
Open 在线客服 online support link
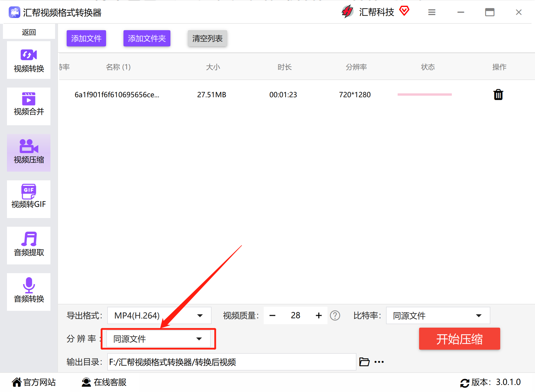[x=104, y=382]
